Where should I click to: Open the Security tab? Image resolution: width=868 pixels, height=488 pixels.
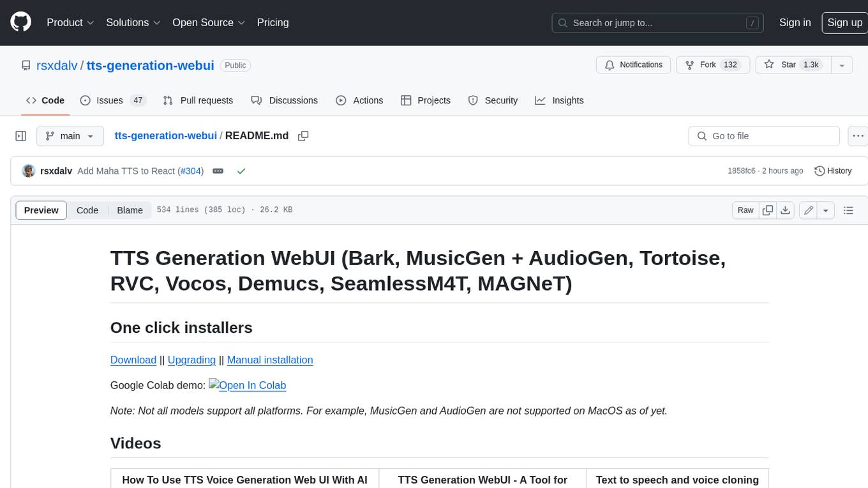pyautogui.click(x=493, y=100)
